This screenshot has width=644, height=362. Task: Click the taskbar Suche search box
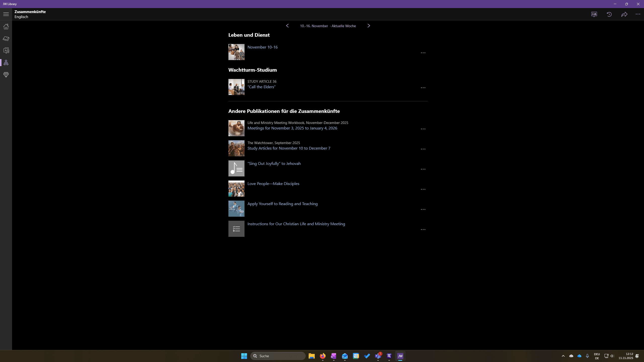point(278,356)
